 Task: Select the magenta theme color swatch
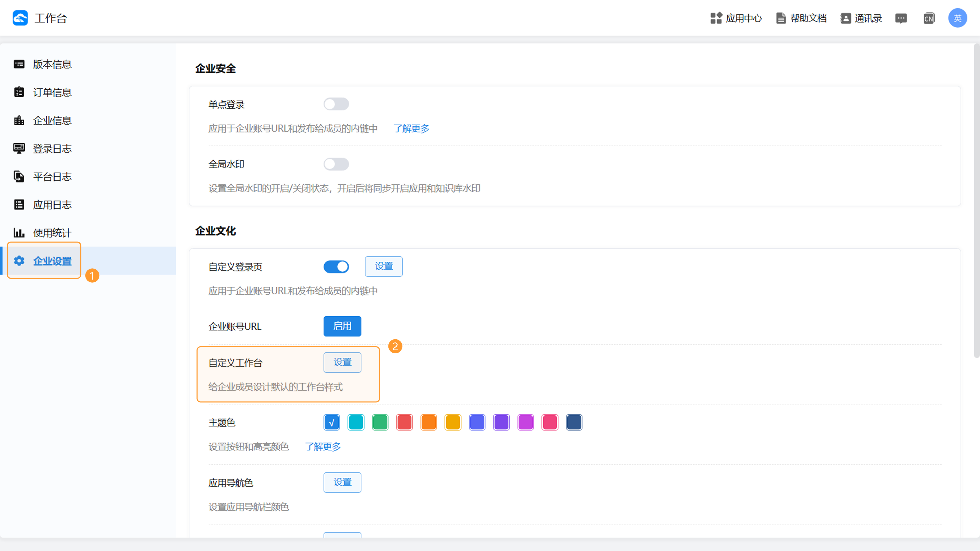(525, 422)
